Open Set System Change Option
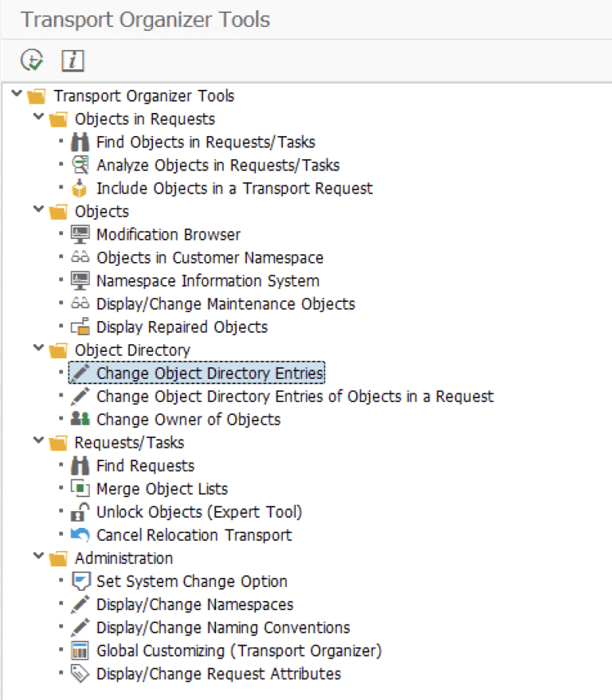612x700 pixels. (191, 581)
